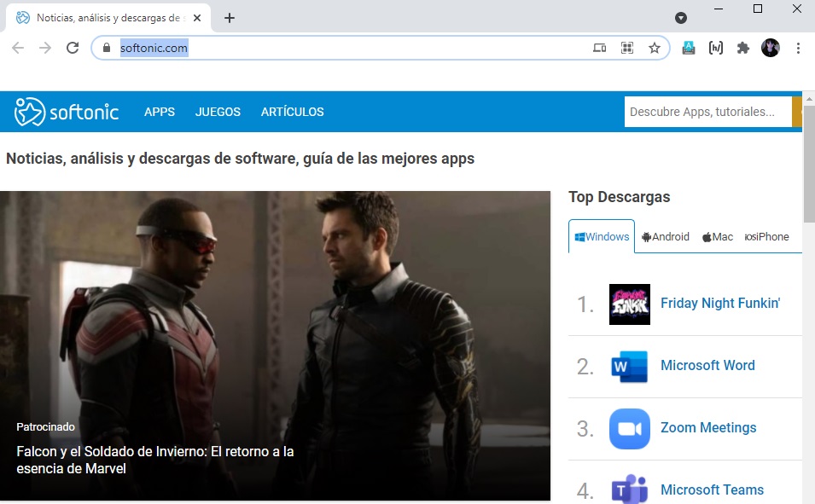The image size is (815, 504).
Task: Open the Microsoft Word link
Action: click(707, 365)
